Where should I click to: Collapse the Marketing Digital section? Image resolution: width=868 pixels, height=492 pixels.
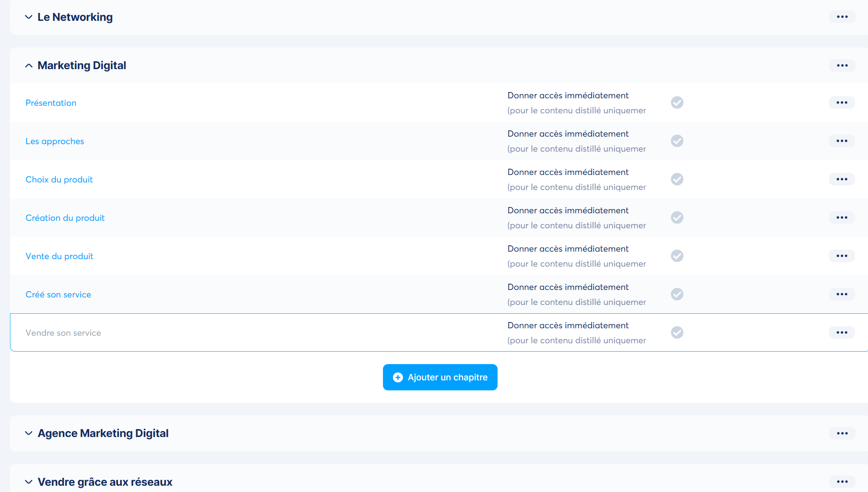click(29, 65)
